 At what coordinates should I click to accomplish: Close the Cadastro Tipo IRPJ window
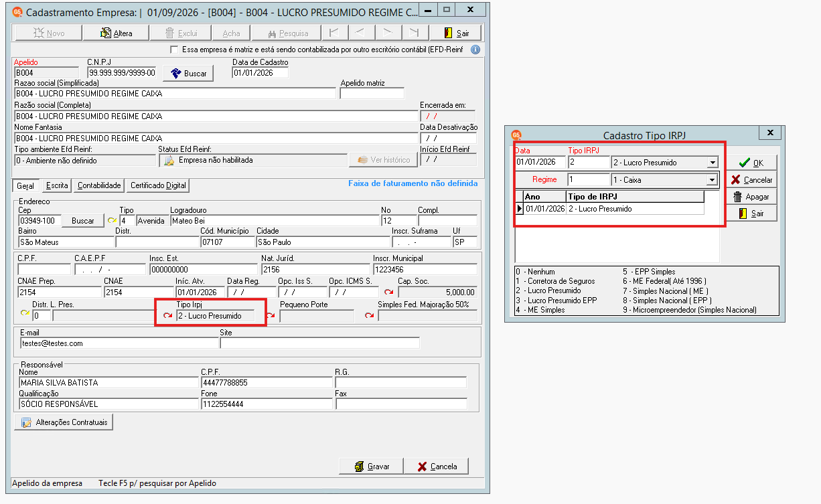770,133
